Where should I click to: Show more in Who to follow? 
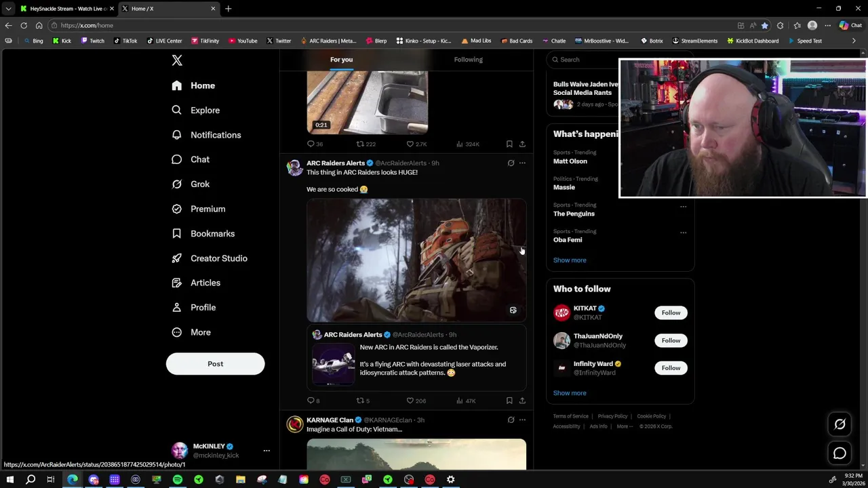[570, 393]
